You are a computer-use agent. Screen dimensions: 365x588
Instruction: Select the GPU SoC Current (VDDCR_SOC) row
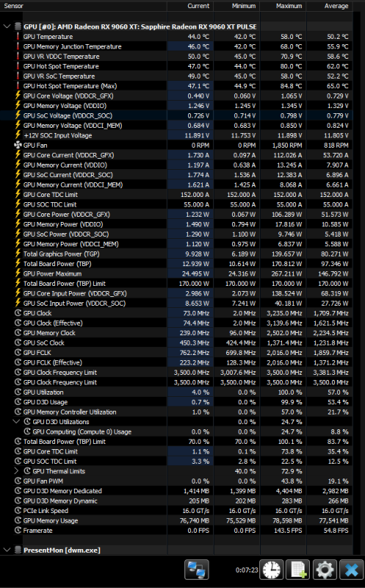tap(176, 175)
